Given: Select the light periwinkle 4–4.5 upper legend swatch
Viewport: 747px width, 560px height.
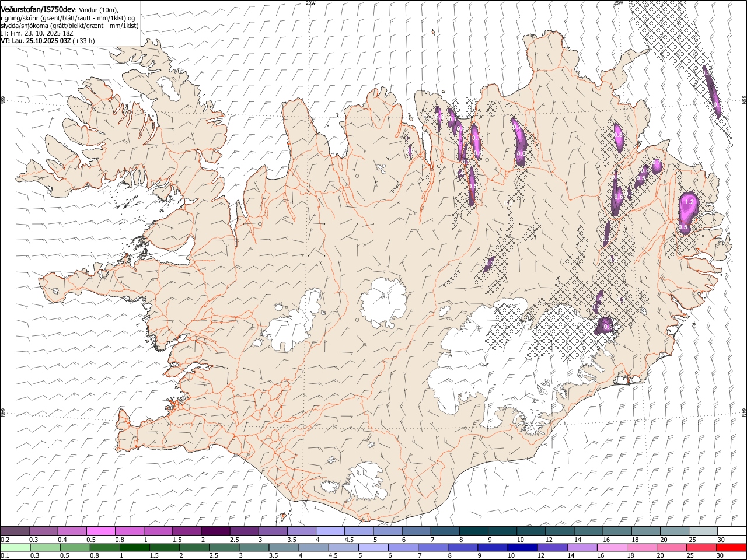Looking at the screenshot, I should click(x=330, y=531).
